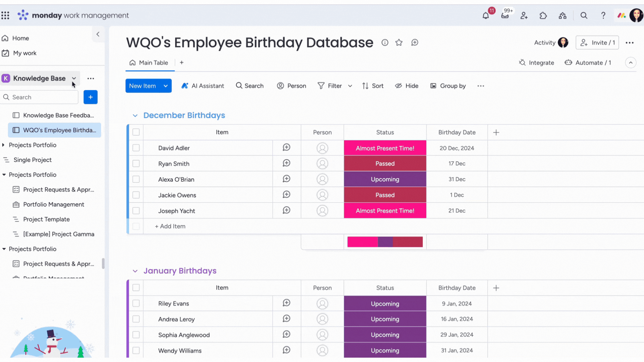The image size is (644, 362).
Task: Add a new board view tab
Action: point(181,63)
